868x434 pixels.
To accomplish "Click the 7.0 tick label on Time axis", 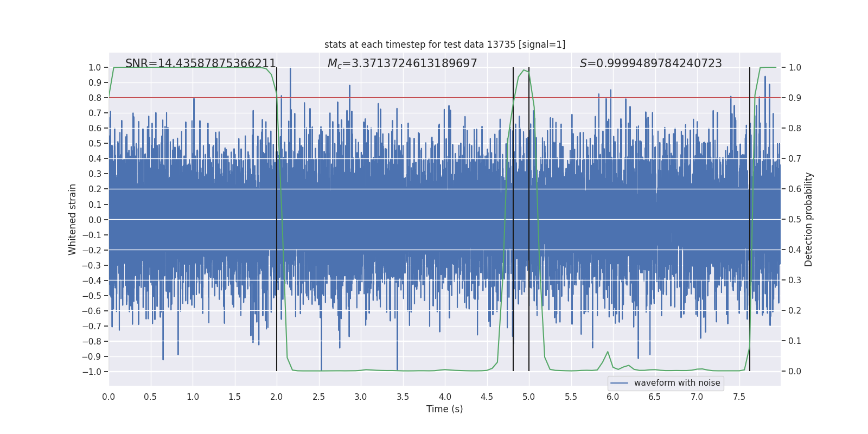I will [697, 397].
